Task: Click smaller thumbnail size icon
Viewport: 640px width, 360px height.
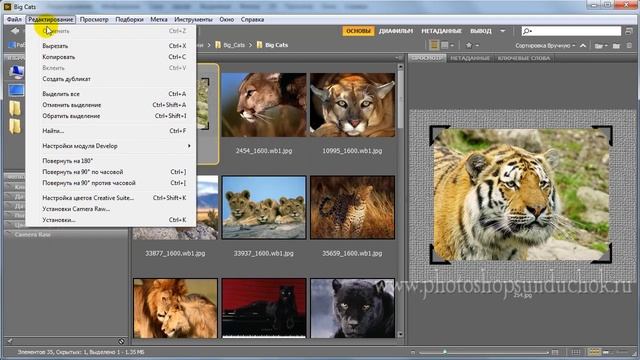Action: click(x=413, y=352)
